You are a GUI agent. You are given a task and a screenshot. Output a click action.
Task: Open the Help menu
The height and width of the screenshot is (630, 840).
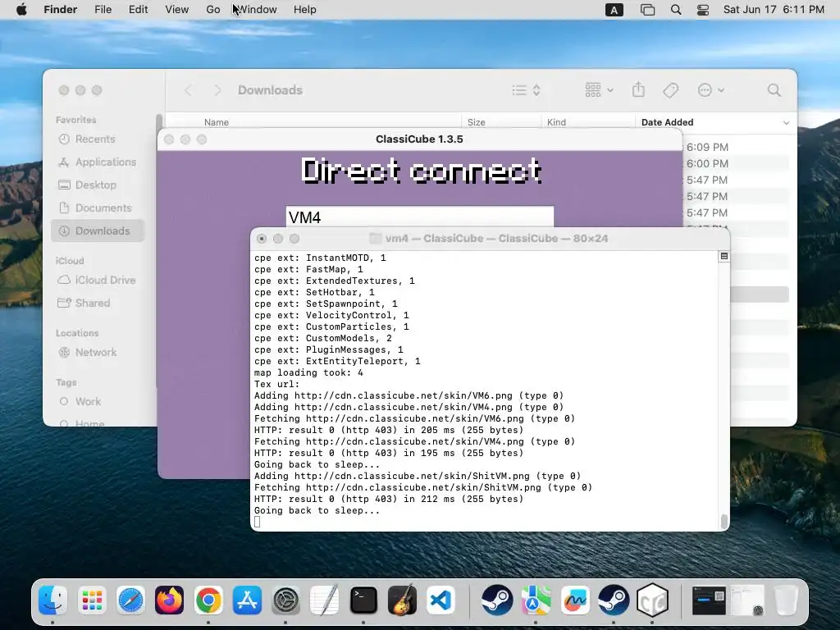pos(305,10)
